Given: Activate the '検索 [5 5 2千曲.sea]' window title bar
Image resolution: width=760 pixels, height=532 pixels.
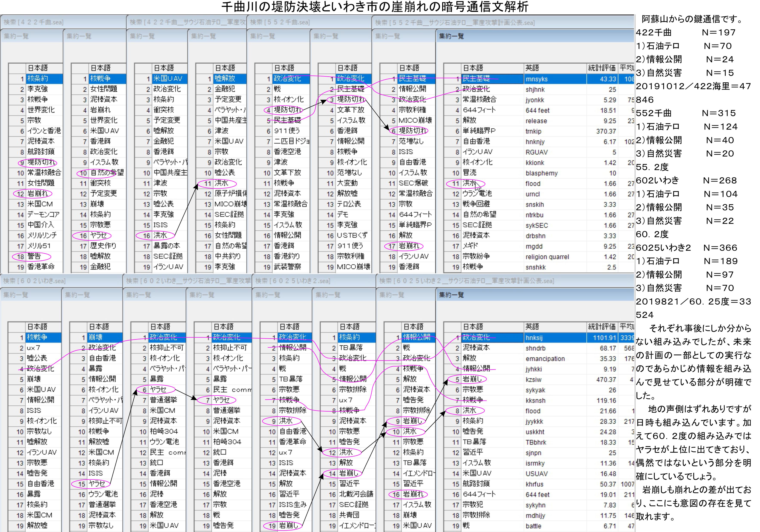Looking at the screenshot, I should pos(280,22).
